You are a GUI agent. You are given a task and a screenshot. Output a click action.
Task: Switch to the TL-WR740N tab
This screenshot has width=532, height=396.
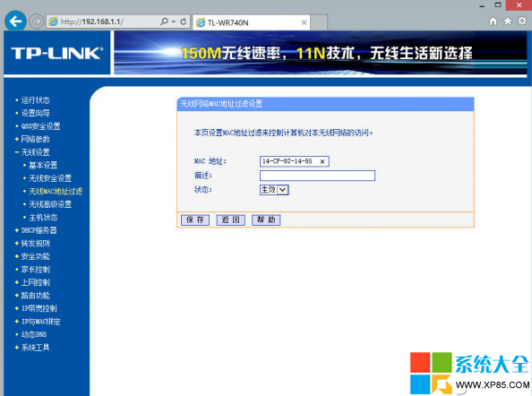point(251,22)
